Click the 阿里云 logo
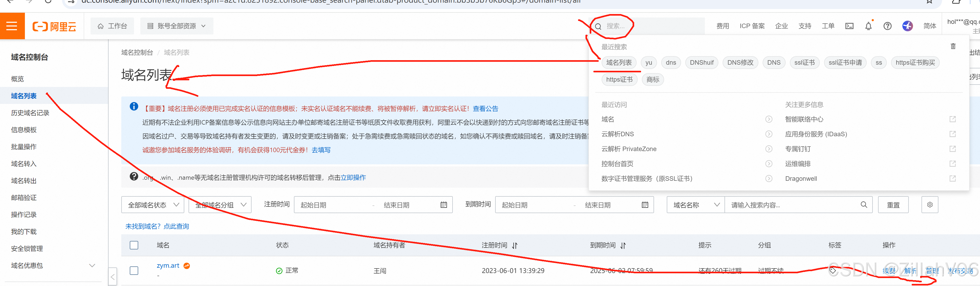Image resolution: width=980 pixels, height=286 pixels. [x=54, y=26]
